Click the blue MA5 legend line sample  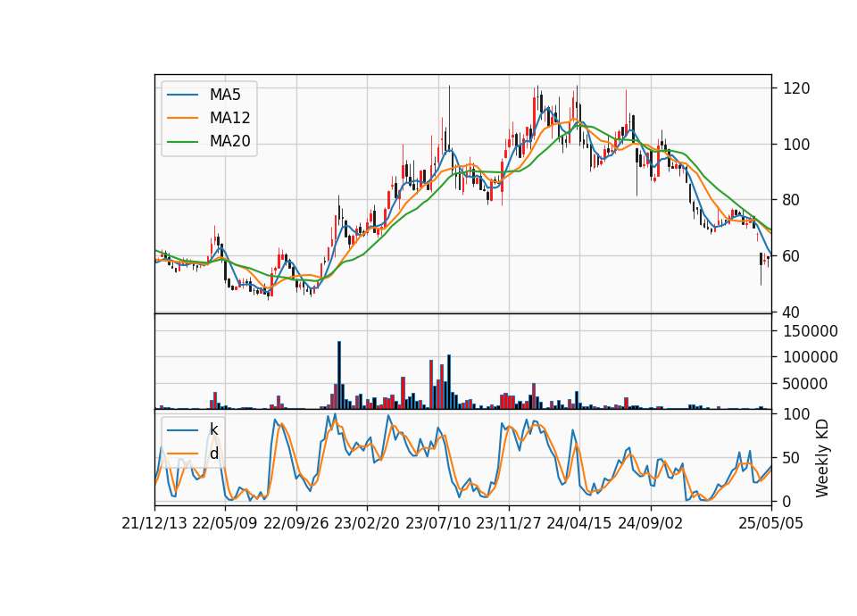click(x=182, y=96)
